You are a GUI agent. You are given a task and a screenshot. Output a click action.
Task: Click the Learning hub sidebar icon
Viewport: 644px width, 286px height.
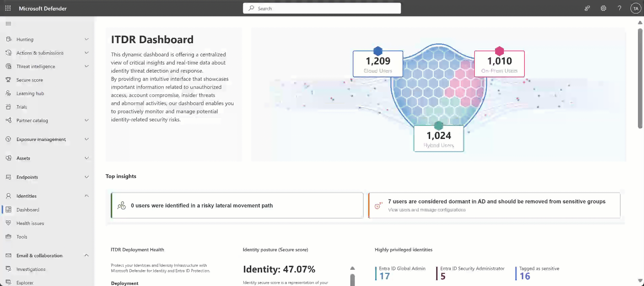pos(8,93)
